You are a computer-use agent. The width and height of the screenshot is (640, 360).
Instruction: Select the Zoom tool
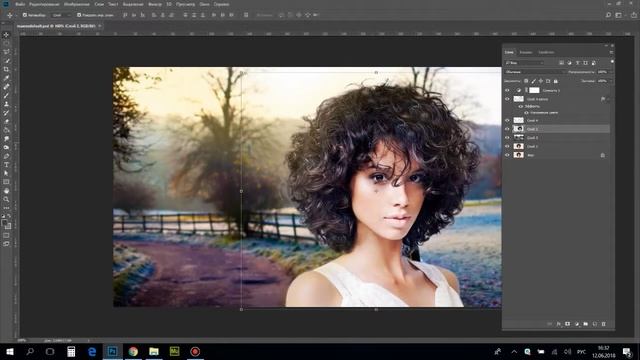coord(6,199)
